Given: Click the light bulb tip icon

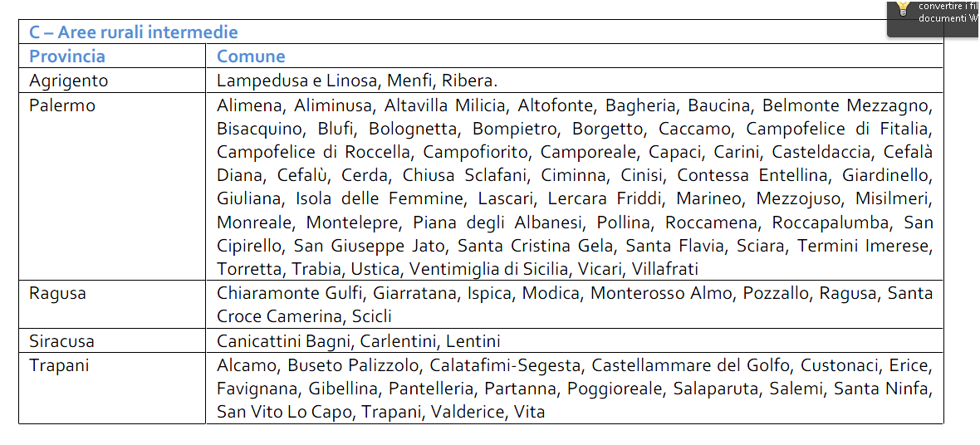Looking at the screenshot, I should point(903,7).
